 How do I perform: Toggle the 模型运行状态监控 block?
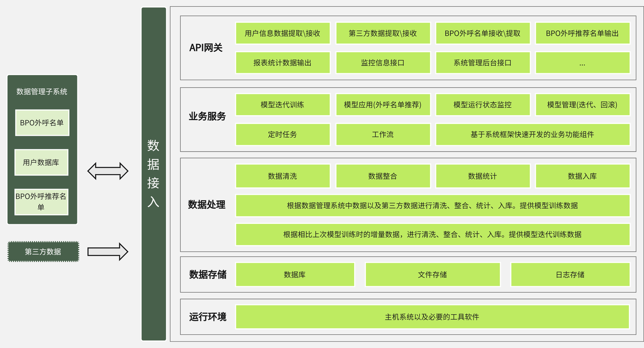[x=483, y=105]
